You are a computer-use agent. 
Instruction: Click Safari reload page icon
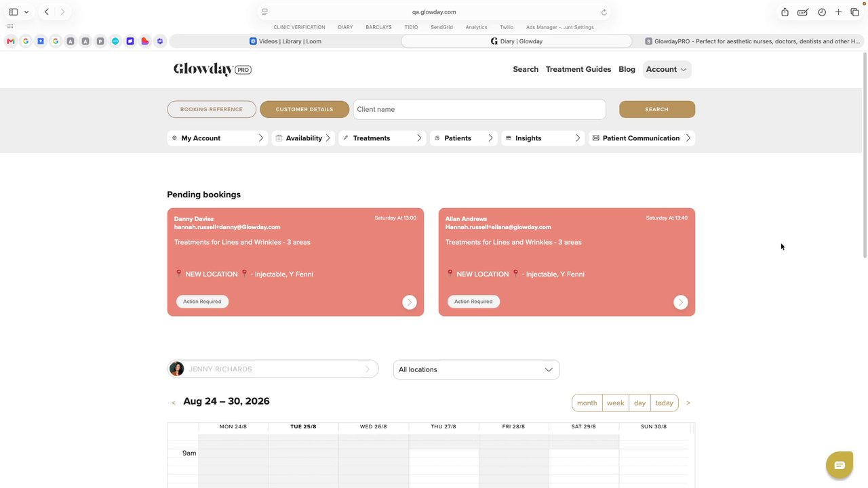(604, 12)
